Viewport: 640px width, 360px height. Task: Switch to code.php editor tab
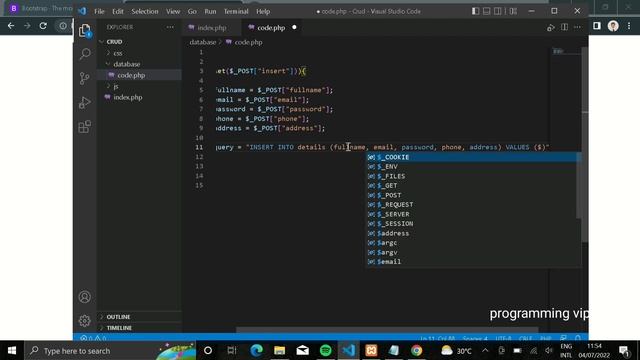coord(271,28)
